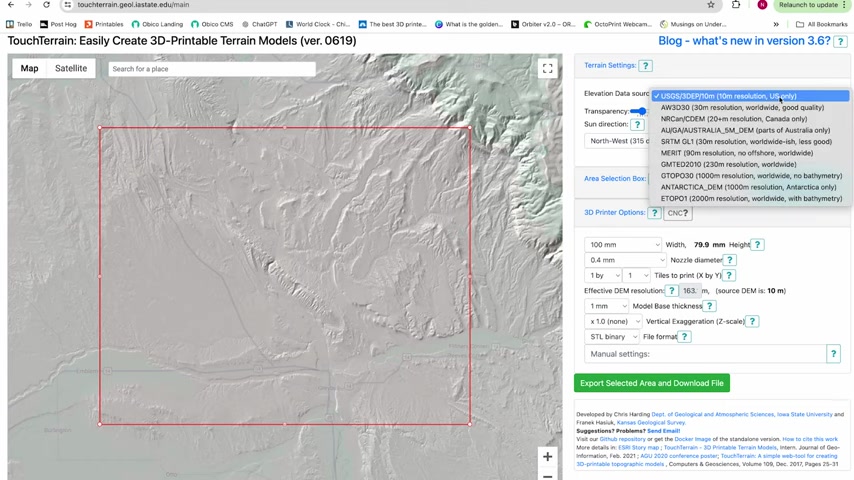Select AW3D30 elevation data source
The image size is (854, 480).
(x=742, y=108)
